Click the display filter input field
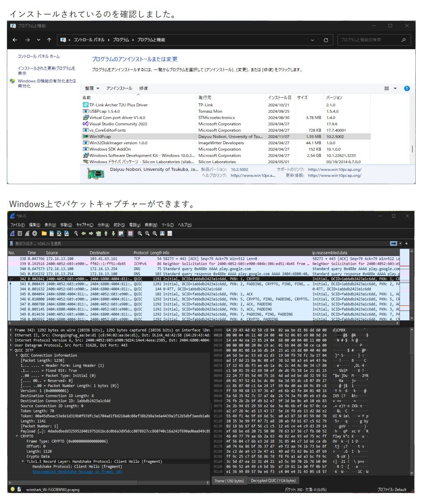Screen dimensions: 425x504 click(201, 244)
